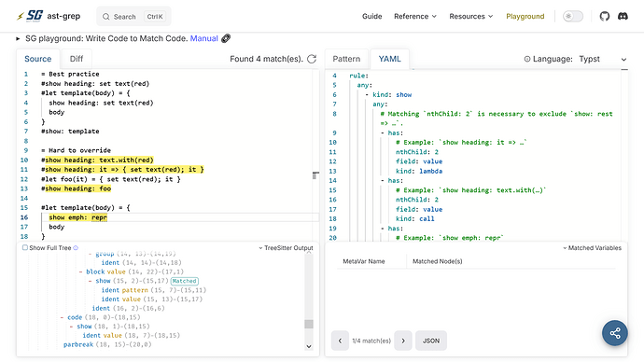Switch to the Diff tab
This screenshot has height=362, width=644.
(x=77, y=59)
